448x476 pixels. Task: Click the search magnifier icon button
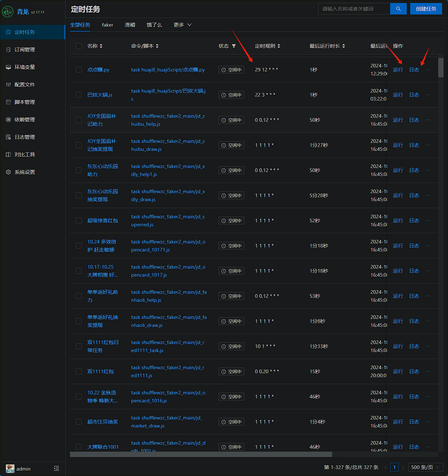tap(398, 9)
